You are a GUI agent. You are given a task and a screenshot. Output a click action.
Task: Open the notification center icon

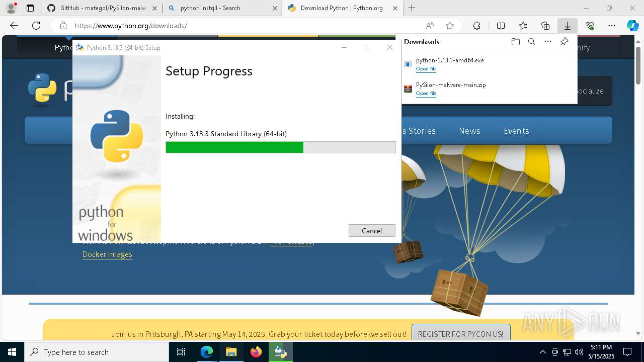tap(628, 352)
